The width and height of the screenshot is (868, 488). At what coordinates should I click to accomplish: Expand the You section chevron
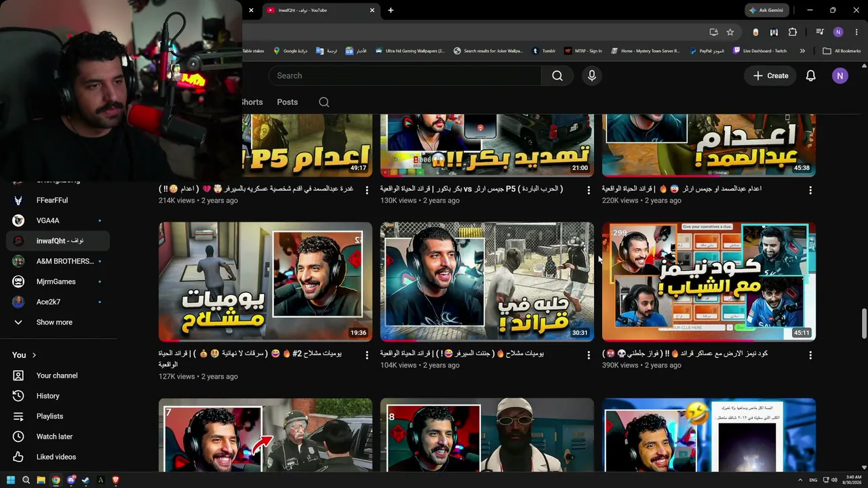(34, 355)
